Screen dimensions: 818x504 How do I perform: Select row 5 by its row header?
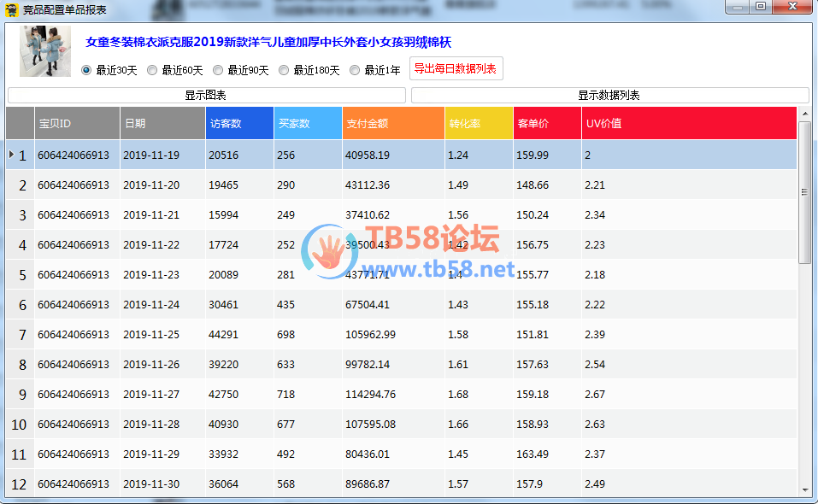pos(20,275)
